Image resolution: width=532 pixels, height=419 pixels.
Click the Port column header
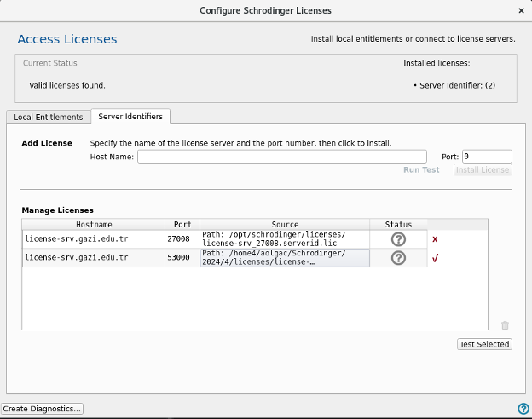tap(182, 225)
